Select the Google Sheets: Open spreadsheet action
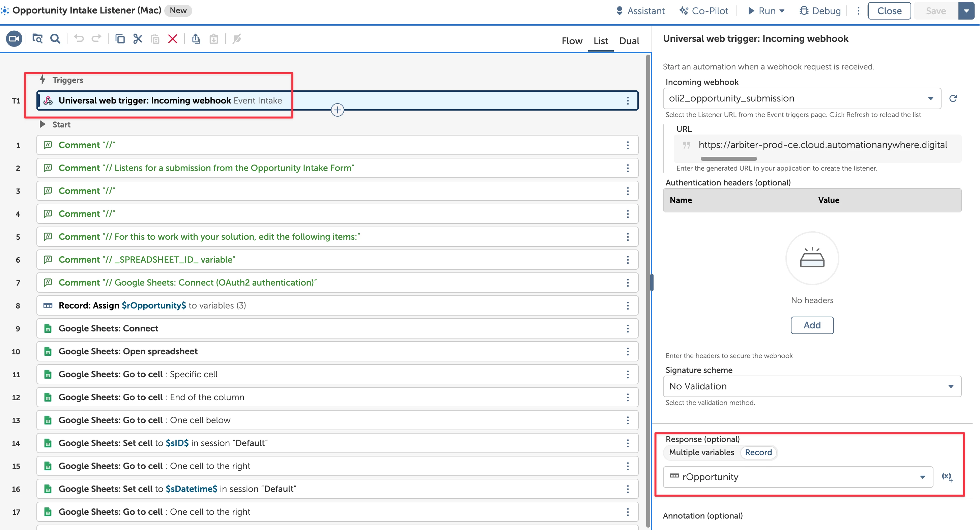This screenshot has height=530, width=980. coord(337,351)
